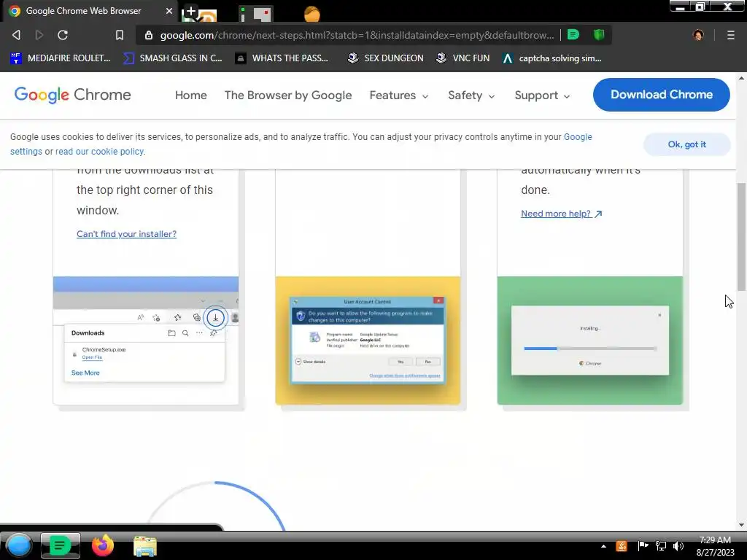Open the SMASH GLASS IN C... bookmark
This screenshot has height=560, width=747.
pos(172,58)
